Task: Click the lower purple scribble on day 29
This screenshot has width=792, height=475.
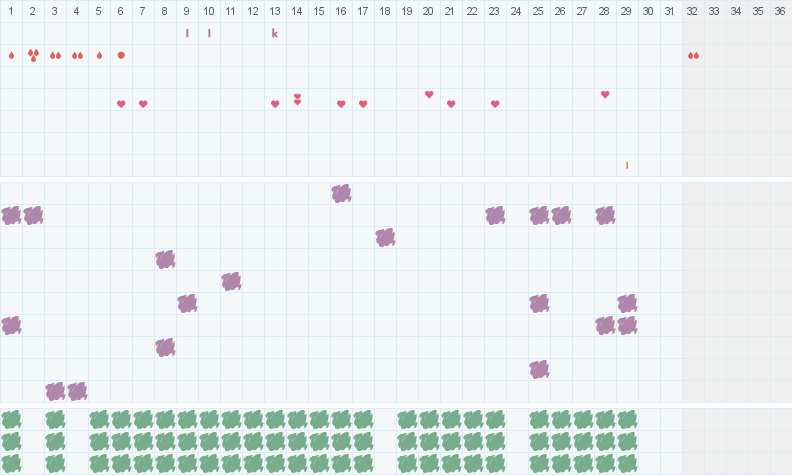Action: 627,325
